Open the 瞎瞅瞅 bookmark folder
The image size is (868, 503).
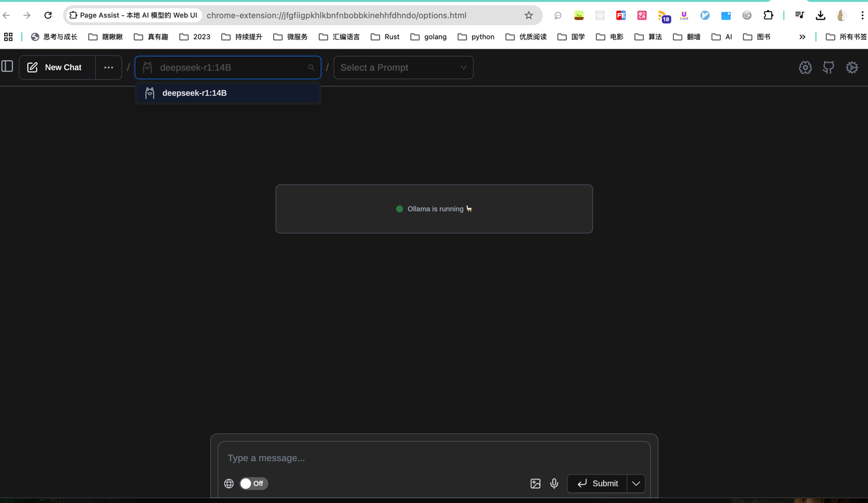[x=106, y=37]
